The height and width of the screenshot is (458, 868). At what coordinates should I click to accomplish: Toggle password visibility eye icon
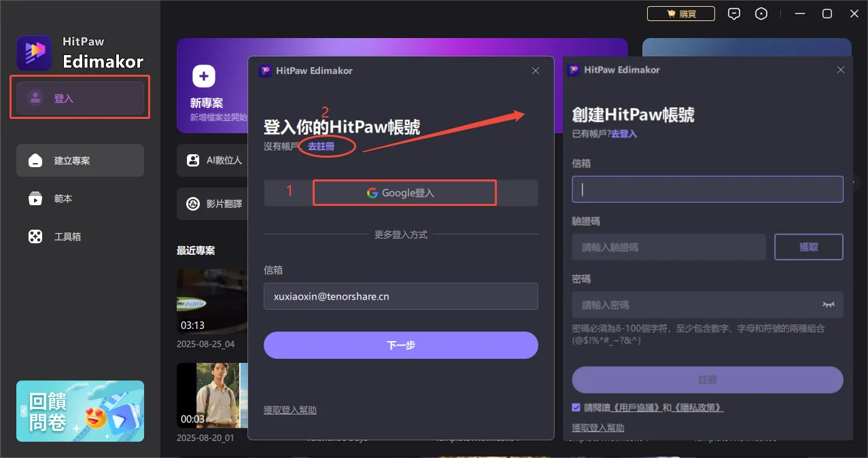click(x=828, y=305)
